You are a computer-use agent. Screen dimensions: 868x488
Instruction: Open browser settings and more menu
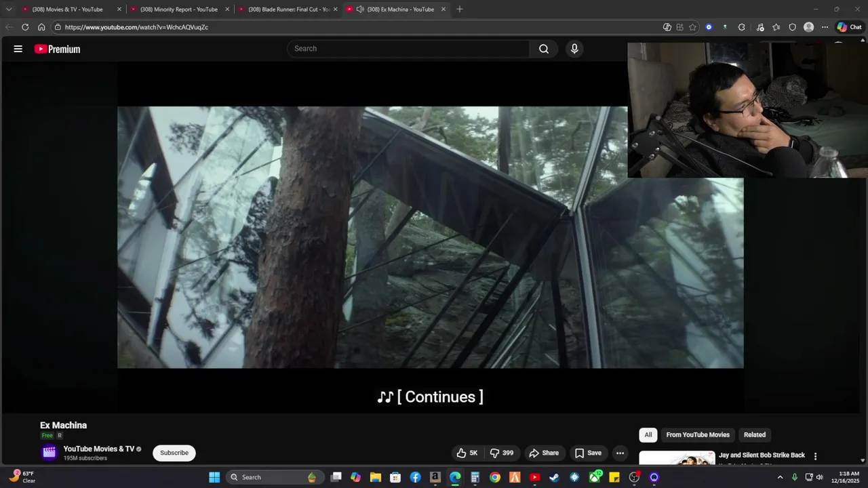[x=825, y=27]
